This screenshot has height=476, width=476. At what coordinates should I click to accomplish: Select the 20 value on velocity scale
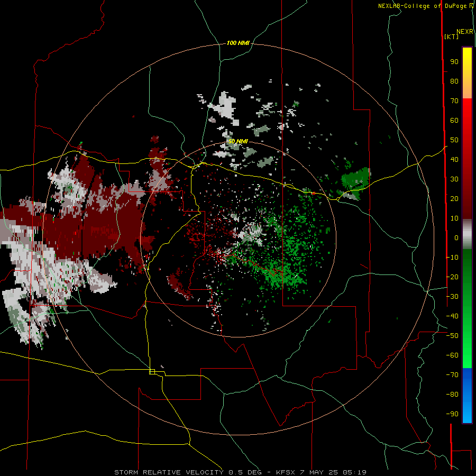[454, 199]
